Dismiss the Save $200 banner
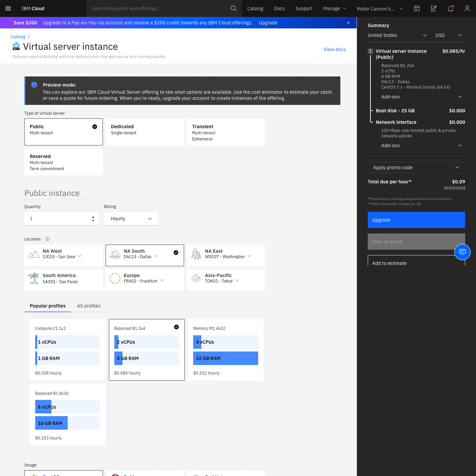Viewport: 476px width, 476px height. coord(348,23)
